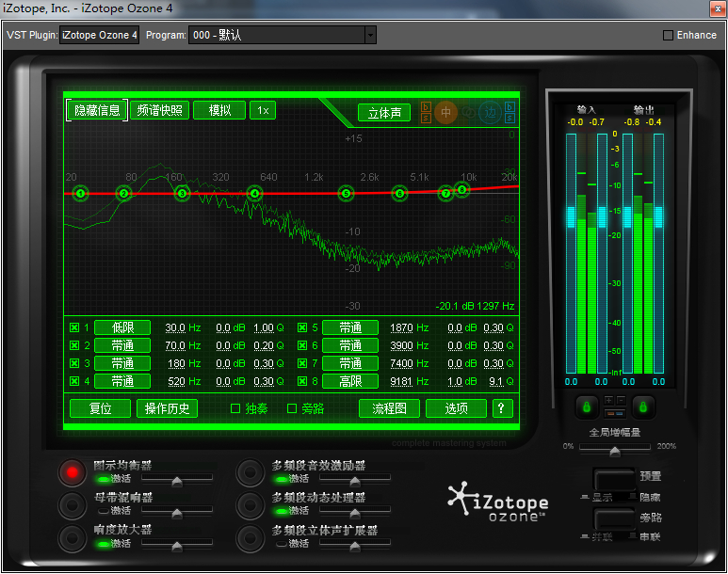The image size is (728, 574).
Task: Open help with the question mark button
Action: click(503, 408)
